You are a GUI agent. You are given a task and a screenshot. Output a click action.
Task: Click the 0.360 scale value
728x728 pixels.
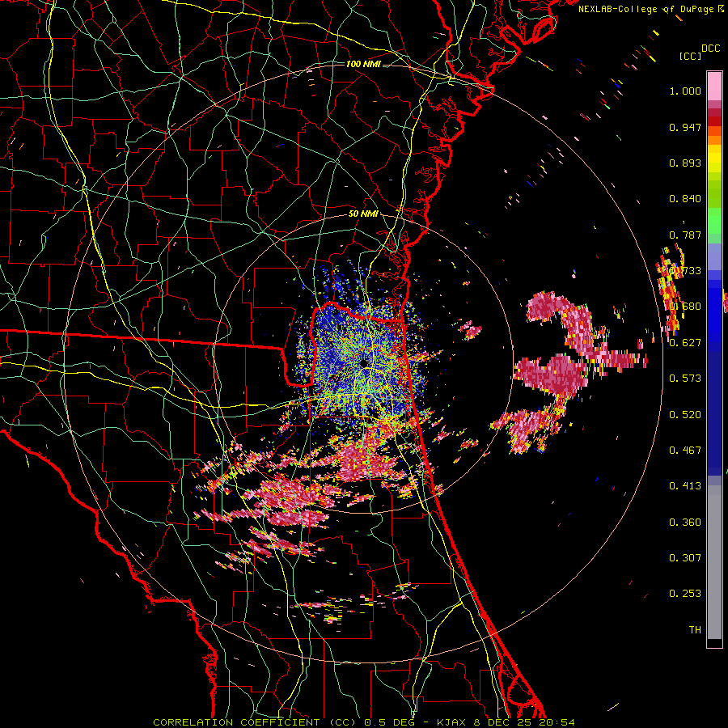point(685,523)
